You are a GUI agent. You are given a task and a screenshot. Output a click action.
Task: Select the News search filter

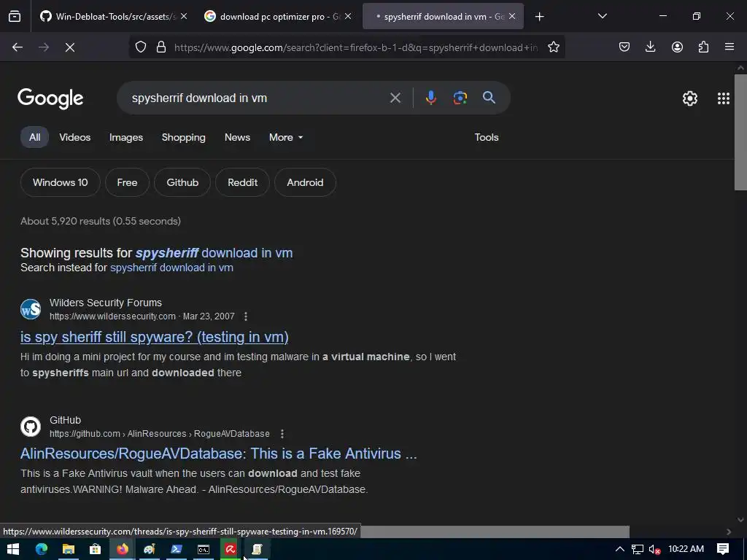(x=237, y=137)
